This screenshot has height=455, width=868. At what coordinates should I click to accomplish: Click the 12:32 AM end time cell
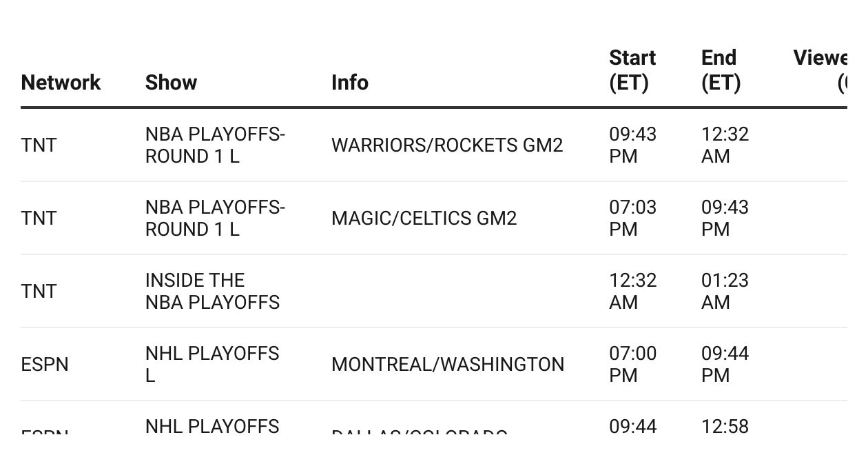725,145
